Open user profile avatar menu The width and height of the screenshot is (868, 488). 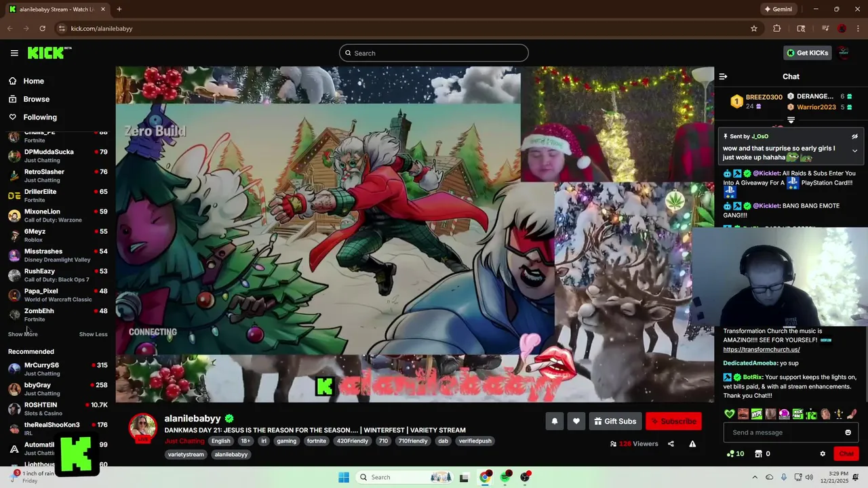[844, 53]
